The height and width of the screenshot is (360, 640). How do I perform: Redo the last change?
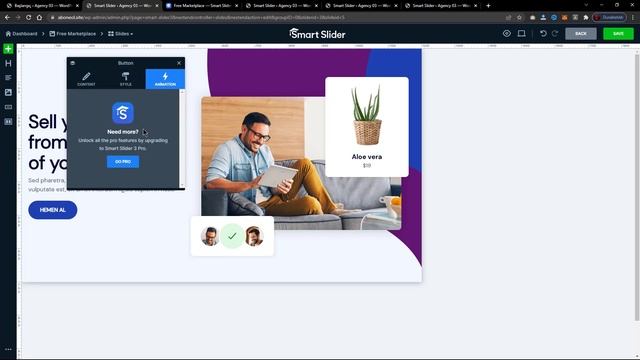pyautogui.click(x=555, y=33)
